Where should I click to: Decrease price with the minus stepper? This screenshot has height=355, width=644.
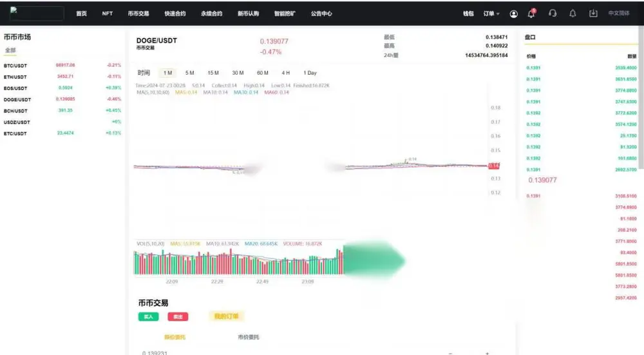click(x=451, y=353)
